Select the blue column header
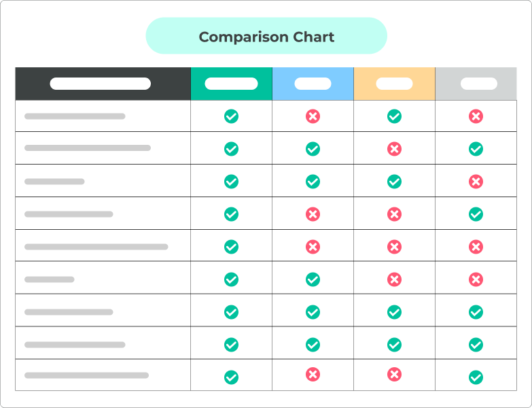This screenshot has height=408, width=532. [313, 84]
